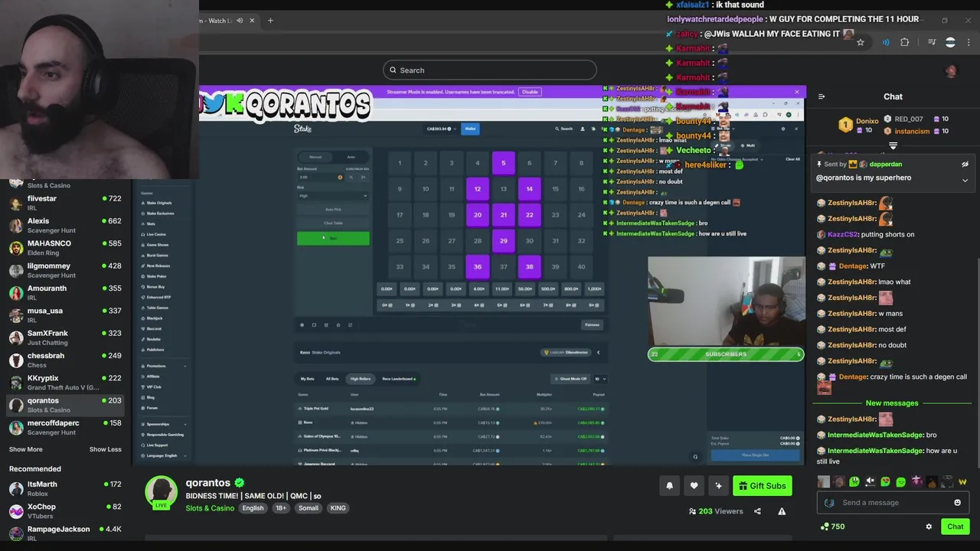The image size is (980, 551).
Task: Collapse chat with arrow icon beside Chat title
Action: [x=822, y=96]
